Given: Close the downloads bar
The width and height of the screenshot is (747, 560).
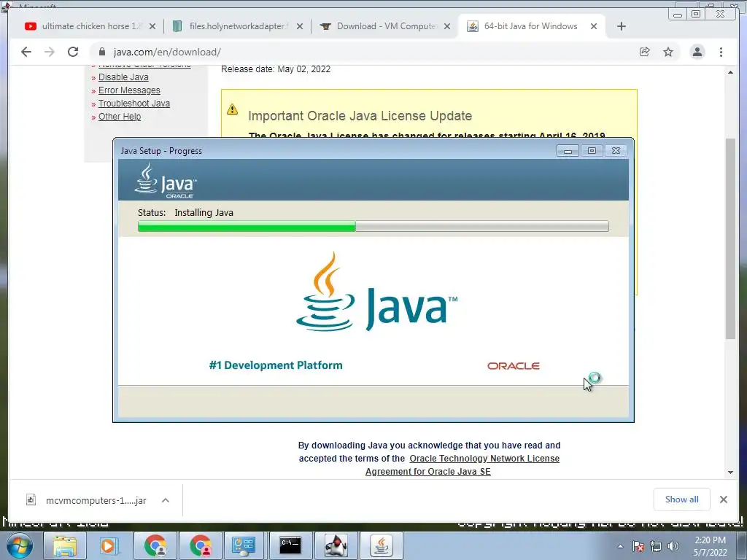Looking at the screenshot, I should pyautogui.click(x=724, y=499).
